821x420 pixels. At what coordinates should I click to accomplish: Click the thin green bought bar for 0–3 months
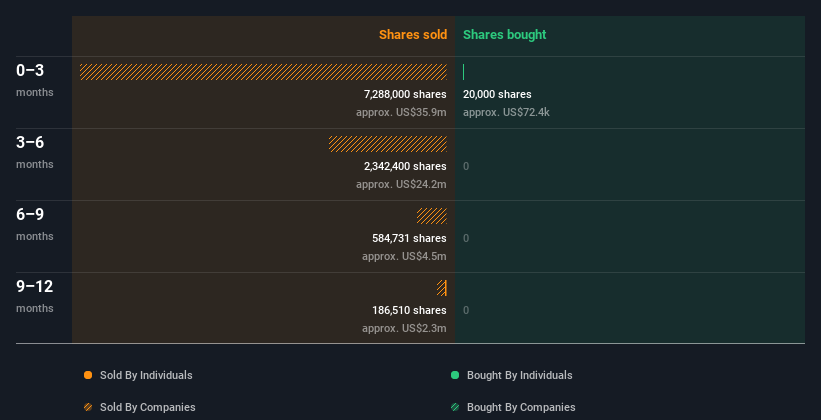463,72
